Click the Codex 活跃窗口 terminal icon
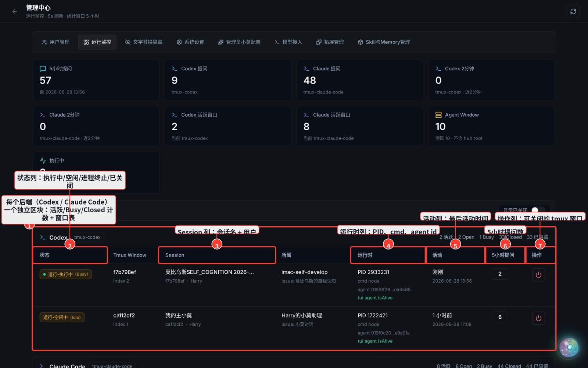Image resolution: width=588 pixels, height=368 pixels. (175, 115)
